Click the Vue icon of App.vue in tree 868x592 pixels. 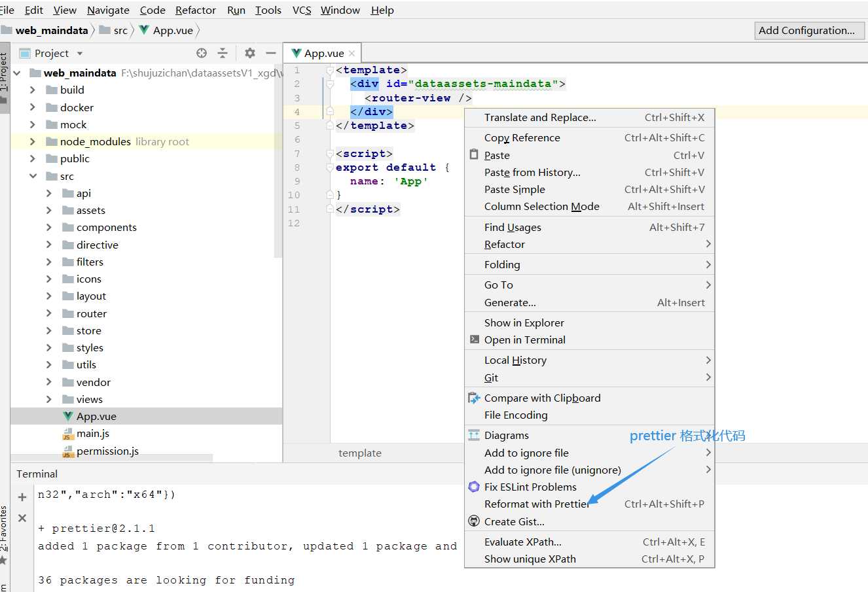click(x=68, y=416)
